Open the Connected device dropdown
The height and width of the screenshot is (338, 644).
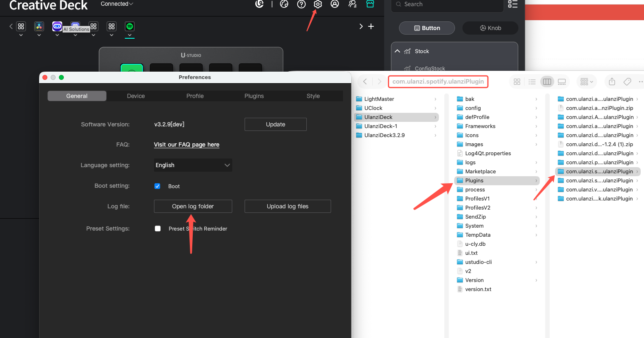[117, 4]
